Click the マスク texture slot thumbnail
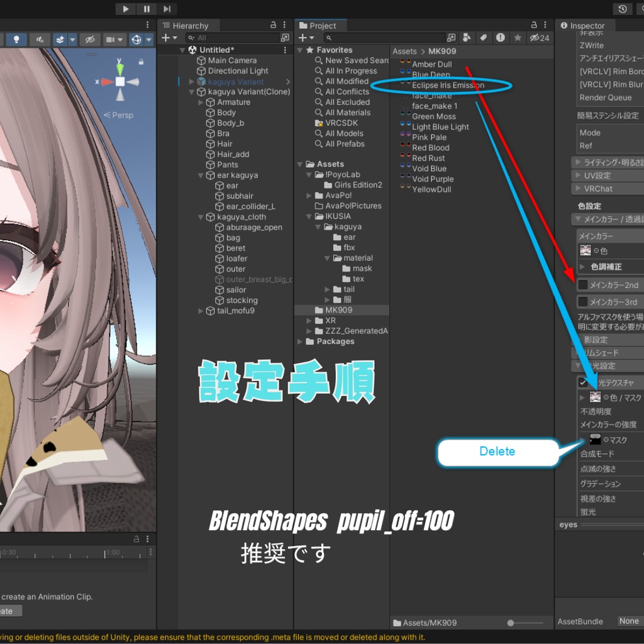644x644 pixels. click(x=595, y=440)
